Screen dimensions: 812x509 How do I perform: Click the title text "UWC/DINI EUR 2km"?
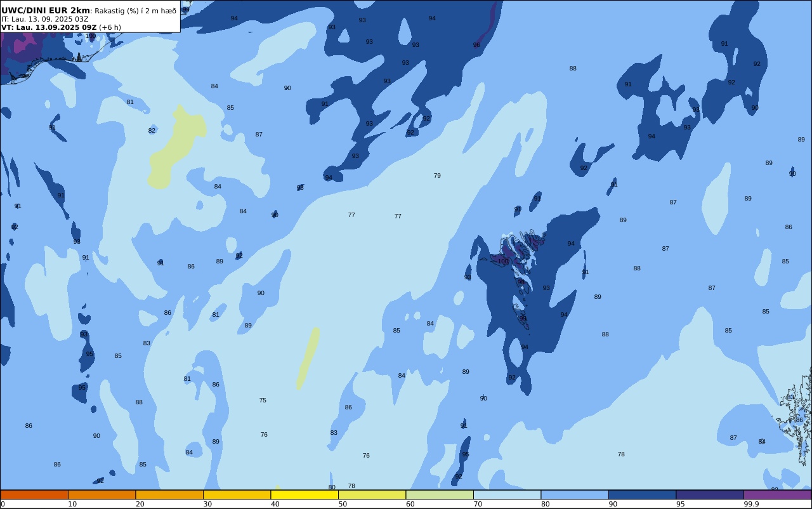(x=46, y=11)
